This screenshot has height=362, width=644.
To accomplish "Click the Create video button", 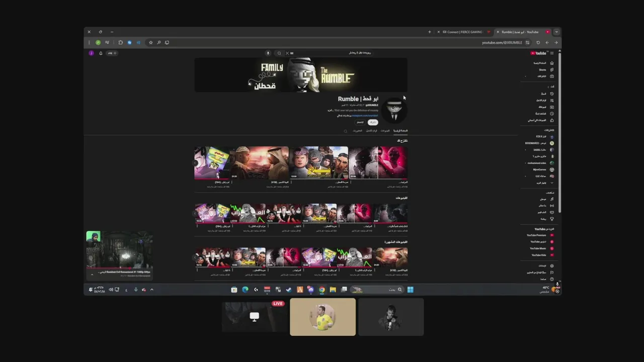I will point(112,53).
